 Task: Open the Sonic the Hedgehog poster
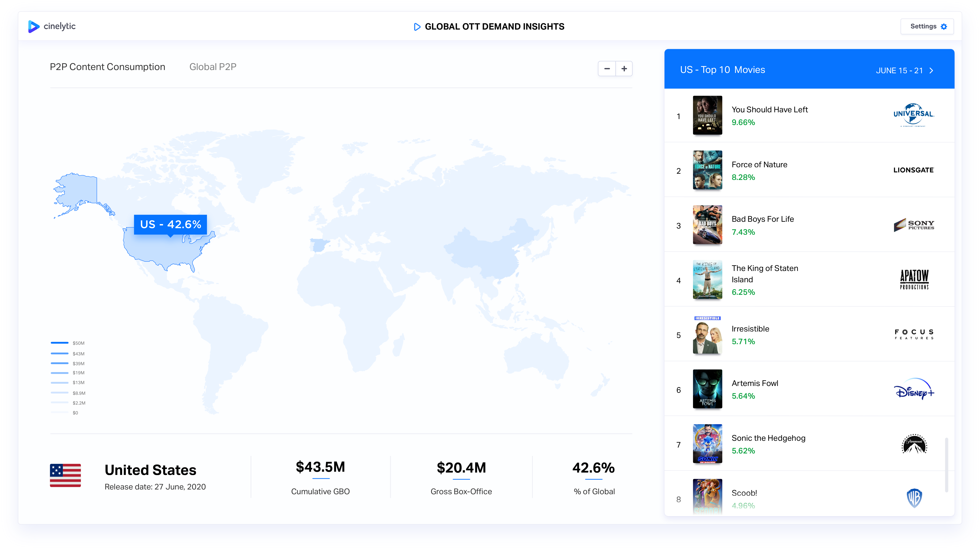point(707,444)
